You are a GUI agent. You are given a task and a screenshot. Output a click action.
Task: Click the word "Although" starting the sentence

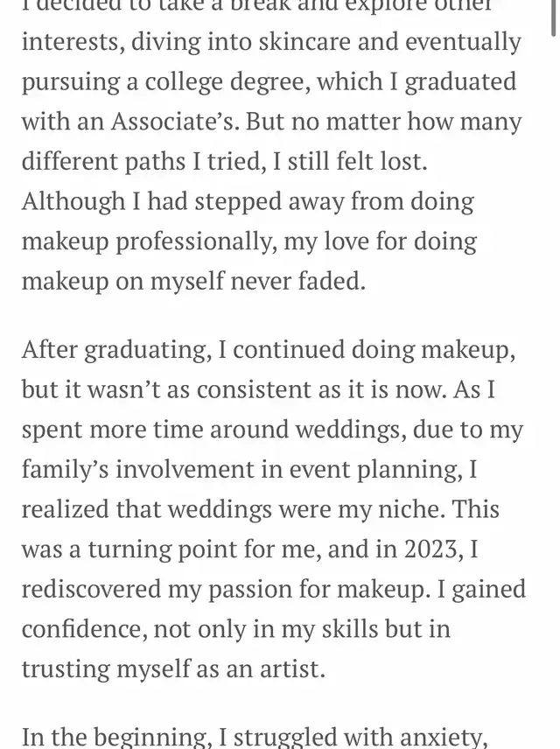[x=75, y=202]
